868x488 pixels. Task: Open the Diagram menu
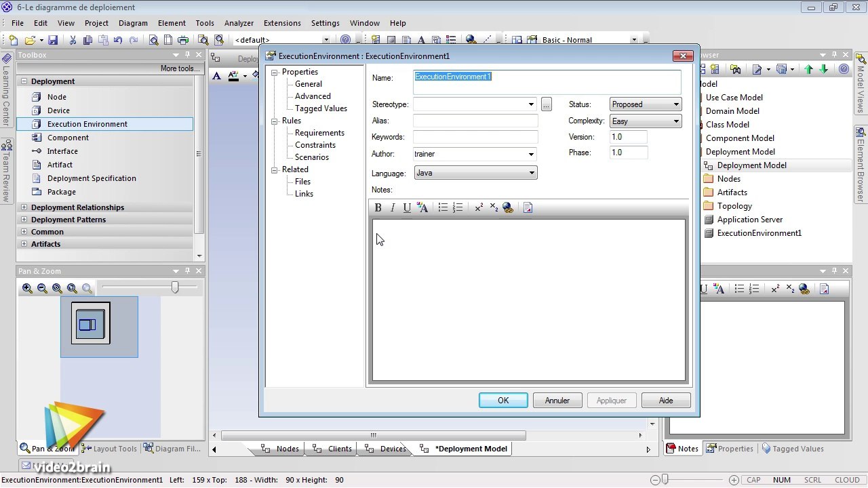pos(133,23)
